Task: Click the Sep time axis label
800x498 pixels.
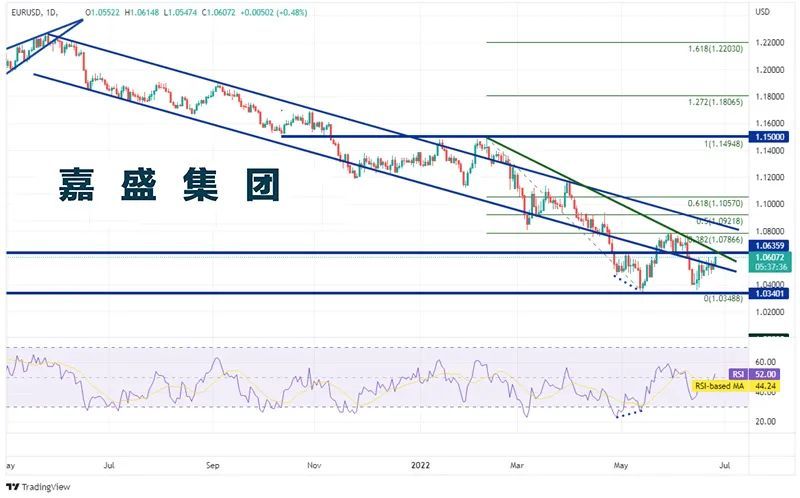Action: coord(213,465)
